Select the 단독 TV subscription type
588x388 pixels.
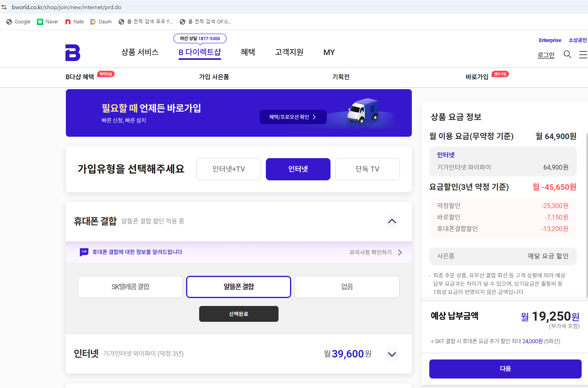(367, 169)
